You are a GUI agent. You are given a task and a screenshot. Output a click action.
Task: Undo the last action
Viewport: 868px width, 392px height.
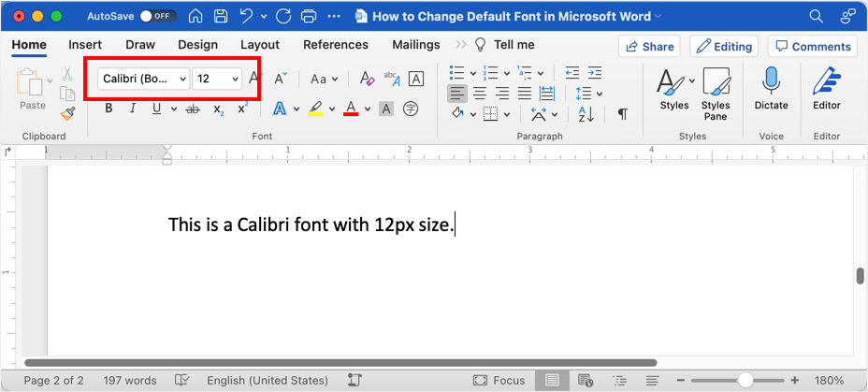246,16
